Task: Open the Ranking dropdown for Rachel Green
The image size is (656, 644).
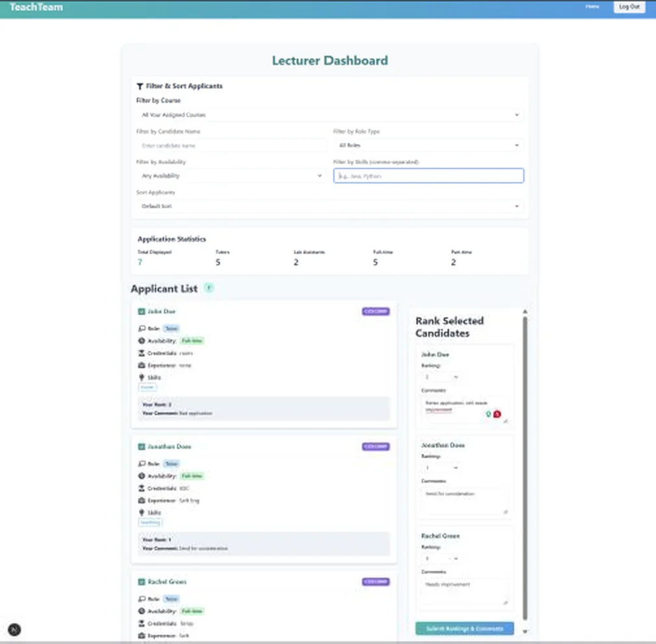Action: pyautogui.click(x=441, y=558)
